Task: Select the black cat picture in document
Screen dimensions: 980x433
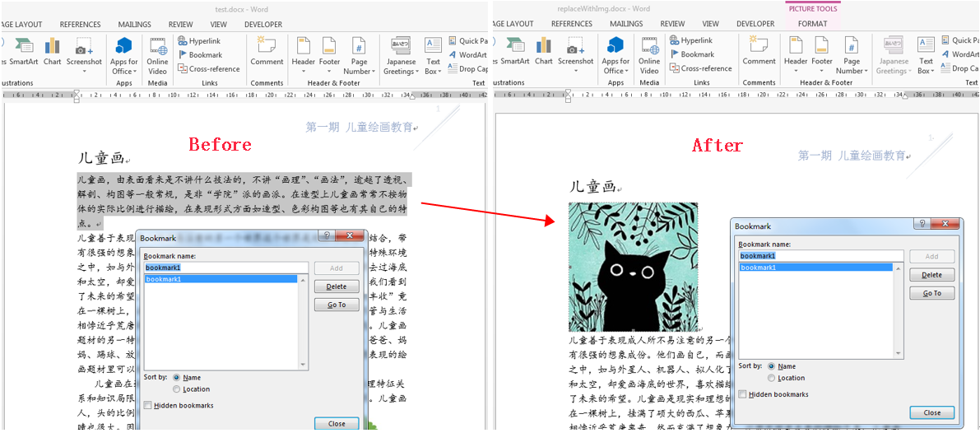Action: pos(633,267)
